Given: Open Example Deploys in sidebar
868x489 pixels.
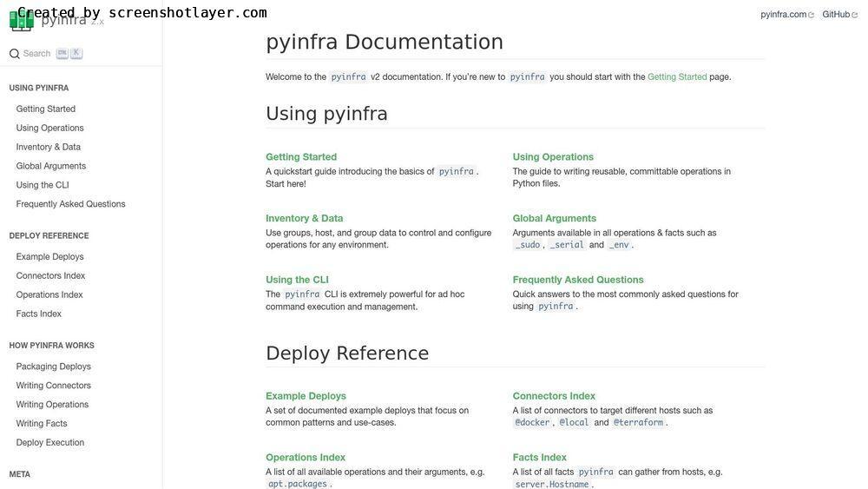Looking at the screenshot, I should 49,257.
